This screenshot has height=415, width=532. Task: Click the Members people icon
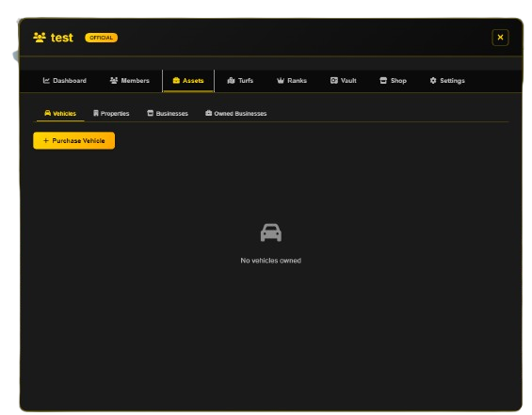(114, 80)
